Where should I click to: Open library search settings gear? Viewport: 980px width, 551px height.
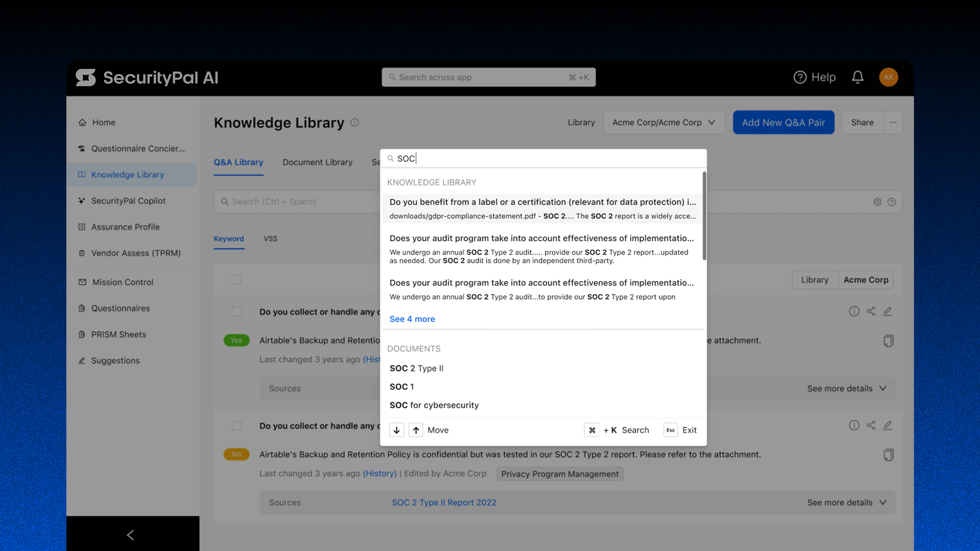(x=877, y=202)
